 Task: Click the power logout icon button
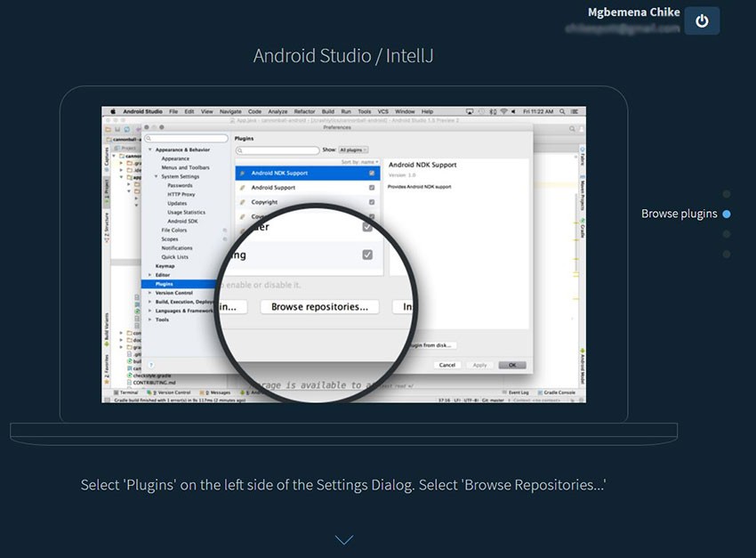pos(702,20)
